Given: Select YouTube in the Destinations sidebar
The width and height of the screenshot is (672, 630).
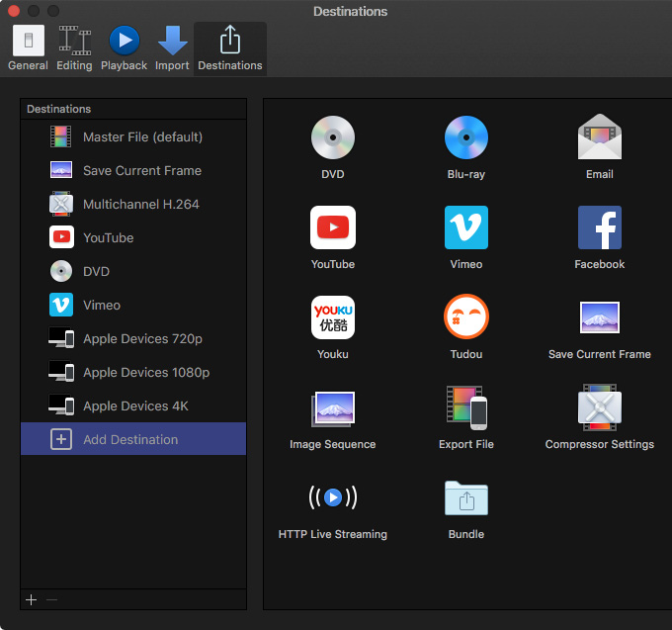Looking at the screenshot, I should click(x=133, y=237).
